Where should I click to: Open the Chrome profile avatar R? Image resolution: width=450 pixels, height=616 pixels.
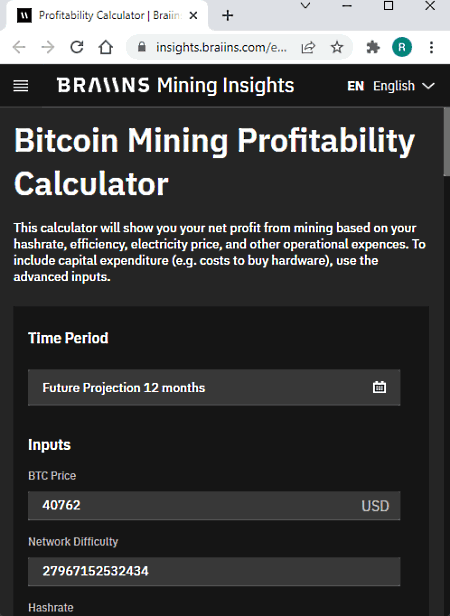coord(402,48)
